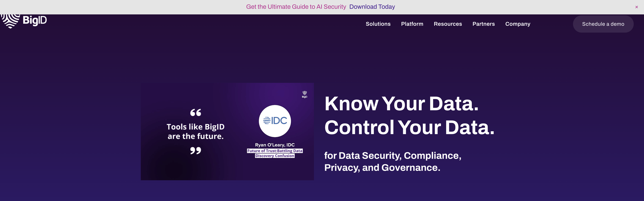Screen dimensions: 644x201
Task: Open the Partners navigation item
Action: pyautogui.click(x=483, y=24)
